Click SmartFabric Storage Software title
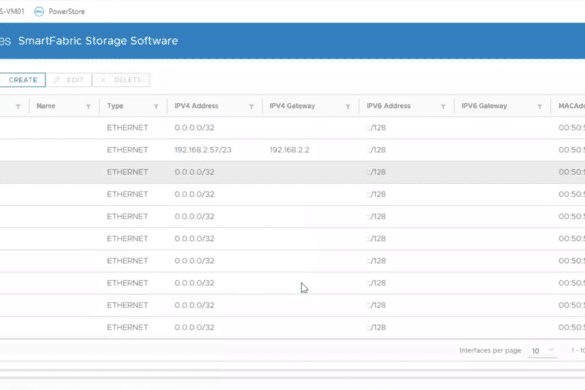Viewport: 585px width, 390px height. 98,41
